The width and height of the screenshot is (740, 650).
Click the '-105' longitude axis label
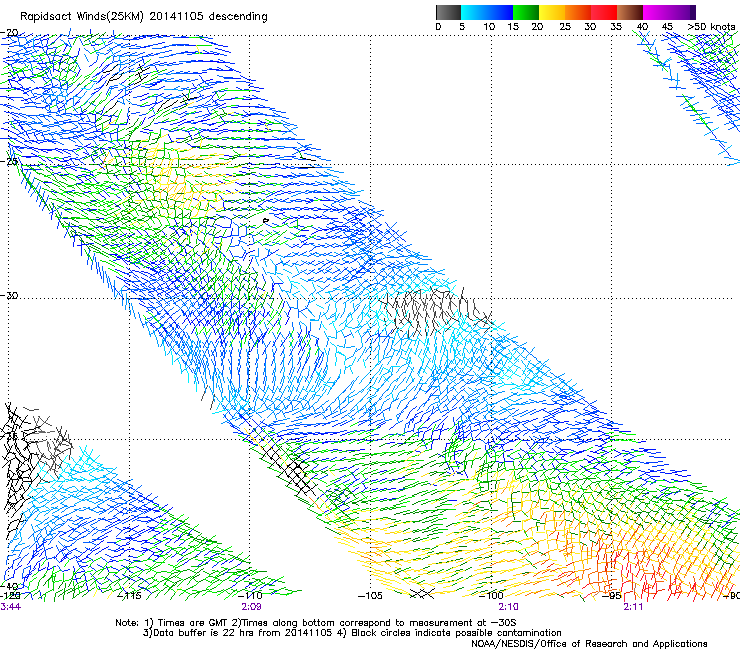click(x=370, y=596)
